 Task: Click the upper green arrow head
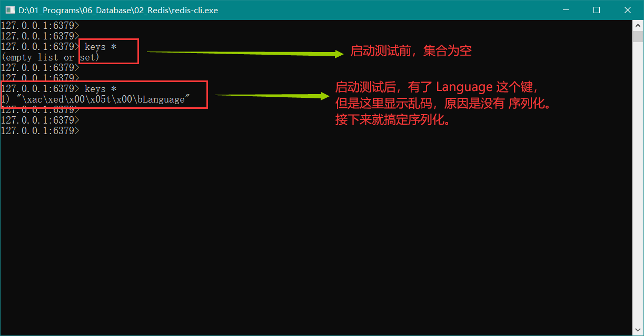point(337,54)
